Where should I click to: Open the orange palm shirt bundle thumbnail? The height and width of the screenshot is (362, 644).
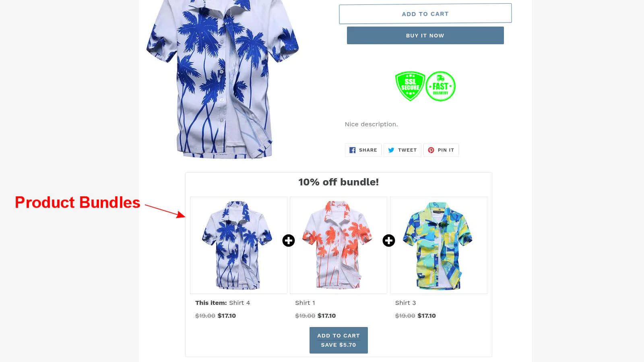tap(339, 245)
